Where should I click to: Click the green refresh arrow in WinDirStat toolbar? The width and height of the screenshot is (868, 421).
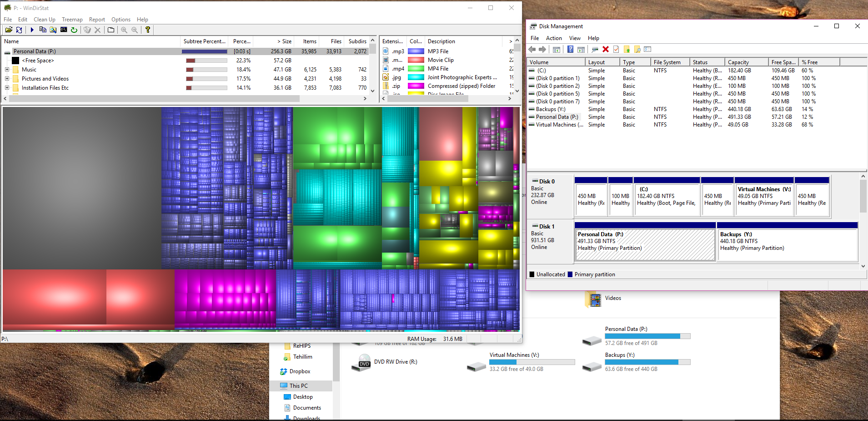[74, 30]
